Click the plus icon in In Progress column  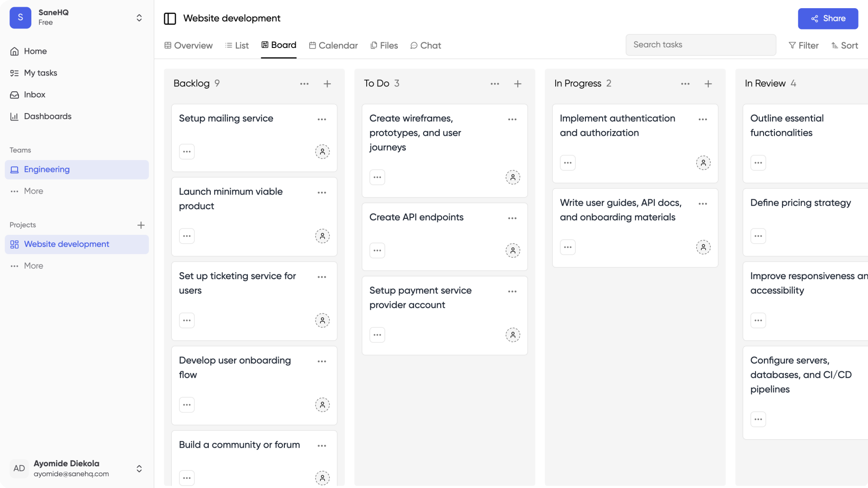pyautogui.click(x=708, y=84)
